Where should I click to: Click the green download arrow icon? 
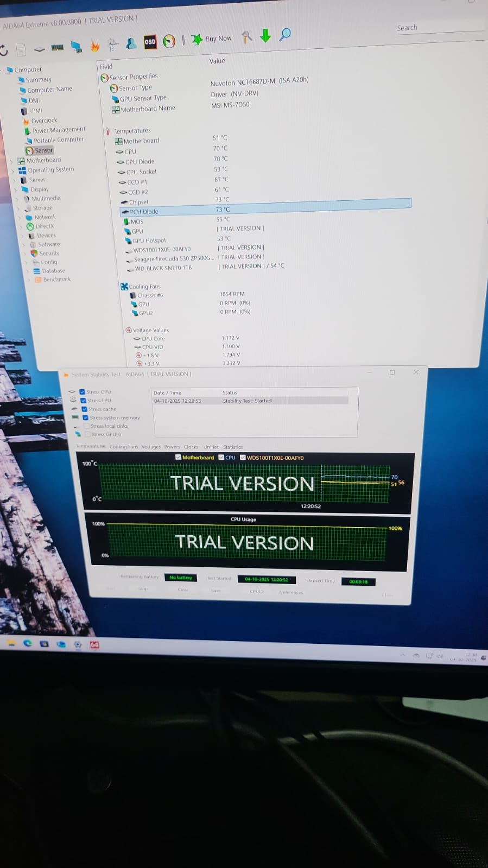tap(265, 36)
